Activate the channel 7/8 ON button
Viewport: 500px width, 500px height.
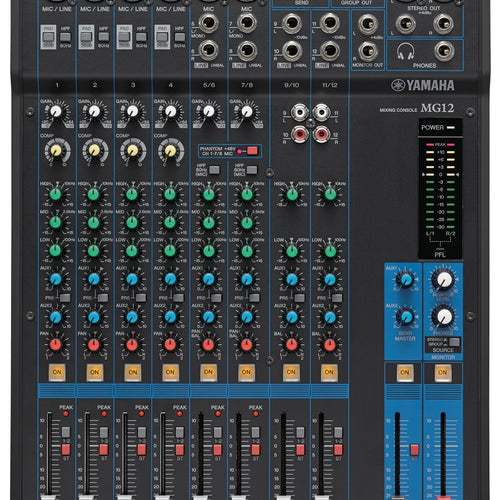(x=246, y=372)
